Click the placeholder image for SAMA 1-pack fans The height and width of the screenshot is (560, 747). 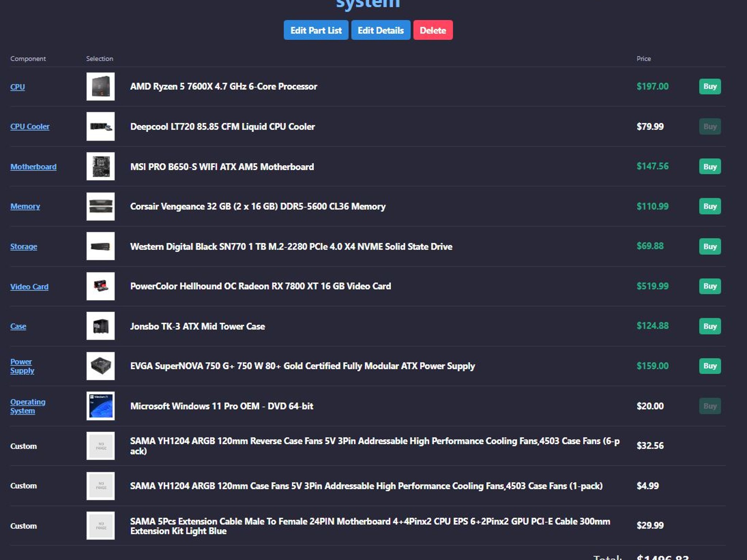tap(100, 486)
